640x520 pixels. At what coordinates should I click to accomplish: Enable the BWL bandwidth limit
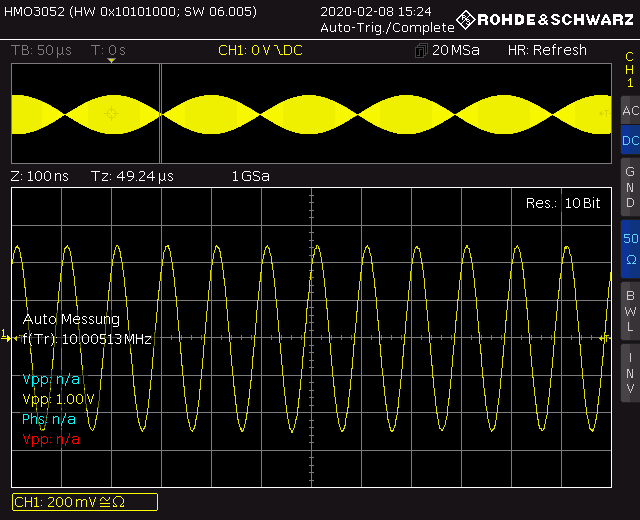pyautogui.click(x=629, y=310)
